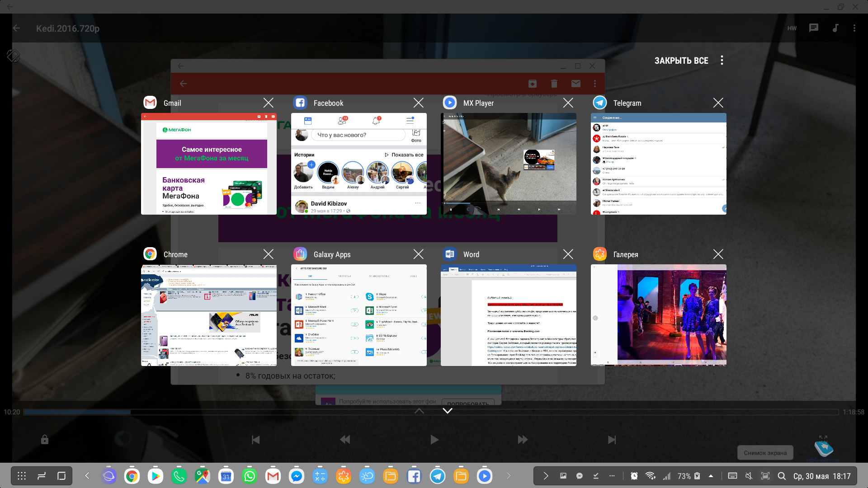The image size is (868, 488).
Task: Show more notifications via the ellipsis
Action: point(612,476)
